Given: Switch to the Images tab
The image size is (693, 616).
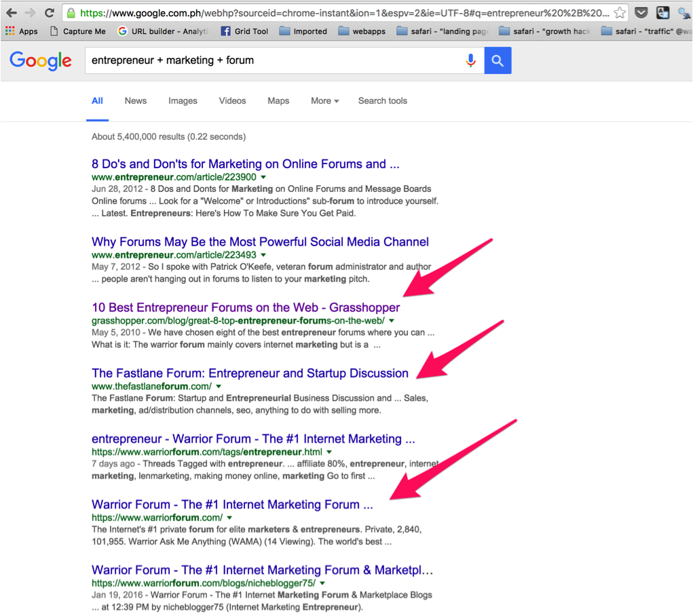Looking at the screenshot, I should [x=183, y=101].
